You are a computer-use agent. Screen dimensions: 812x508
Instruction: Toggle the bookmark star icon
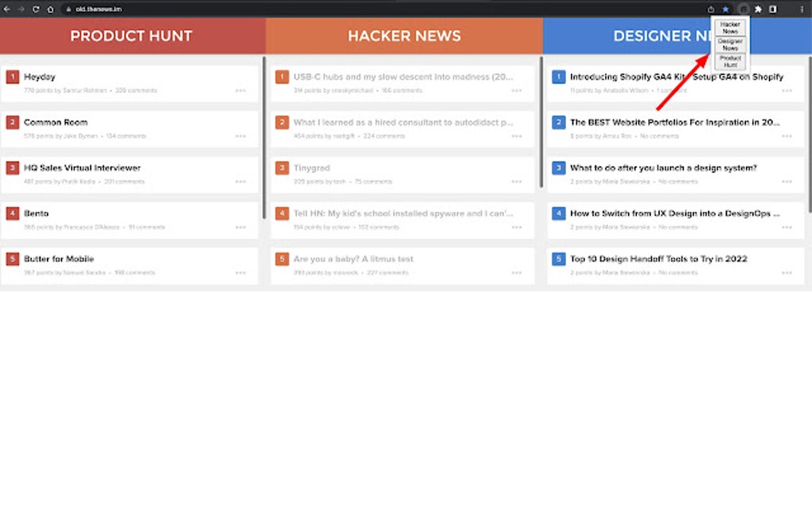click(x=725, y=9)
